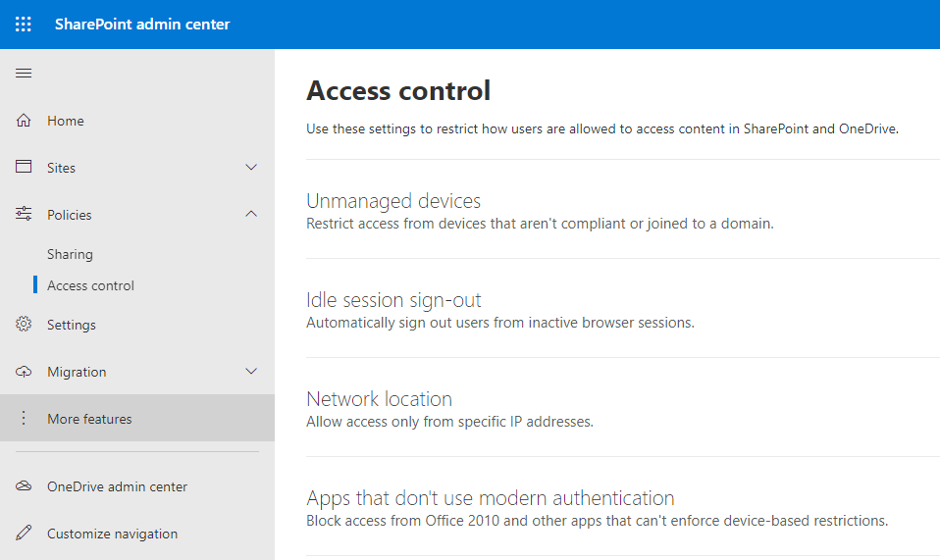Viewport: 940px width, 560px height.
Task: Go to Home in the navigation
Action: [x=66, y=121]
